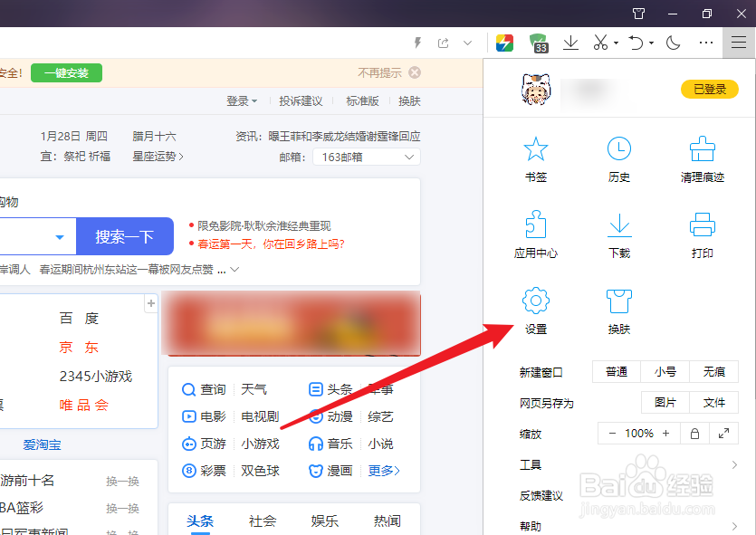756x535 pixels.
Task: Click the shield icon with 33 badge
Action: click(x=539, y=43)
